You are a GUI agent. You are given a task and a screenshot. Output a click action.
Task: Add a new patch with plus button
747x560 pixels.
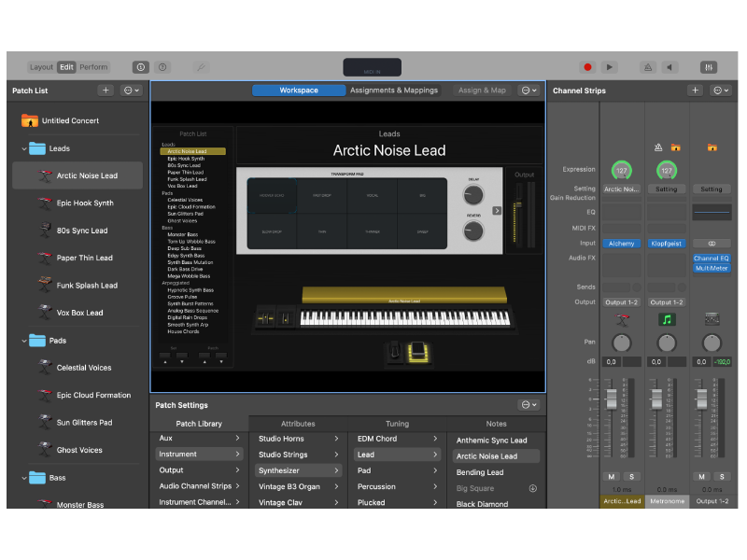(x=106, y=90)
